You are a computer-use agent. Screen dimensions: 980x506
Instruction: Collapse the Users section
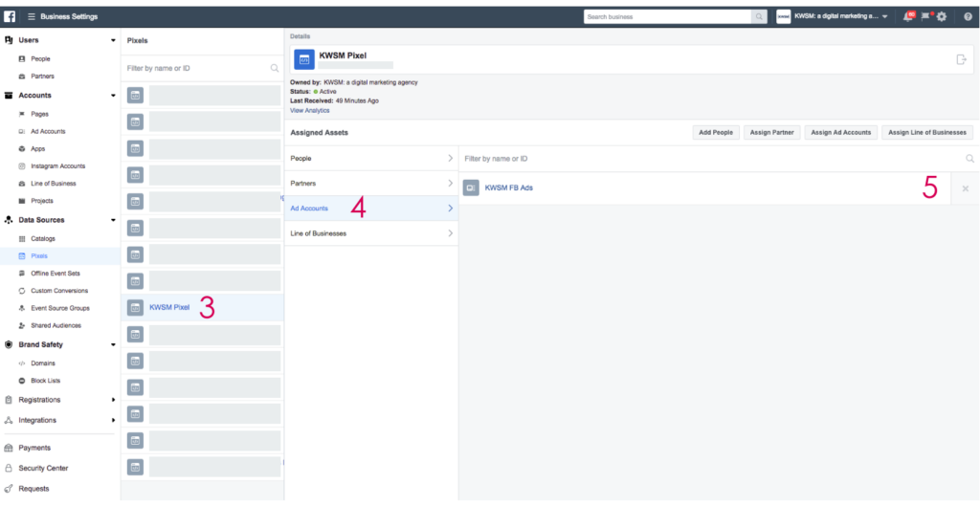tap(113, 40)
